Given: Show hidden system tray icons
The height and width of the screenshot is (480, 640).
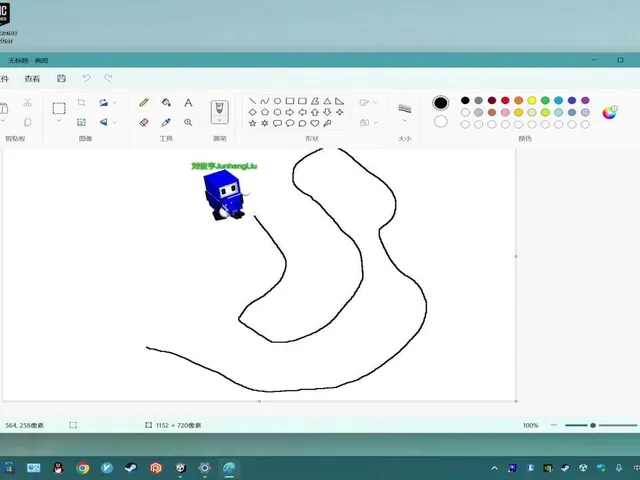Looking at the screenshot, I should pyautogui.click(x=494, y=468).
